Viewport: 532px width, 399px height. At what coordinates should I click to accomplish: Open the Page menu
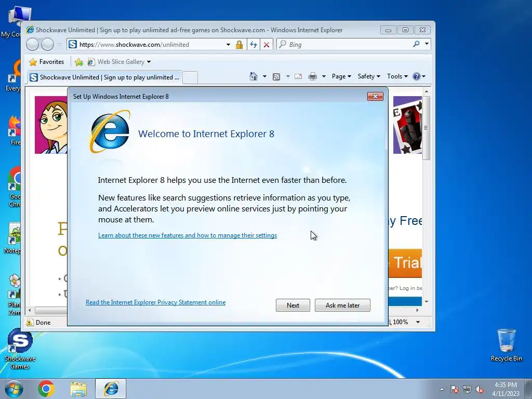pos(341,76)
